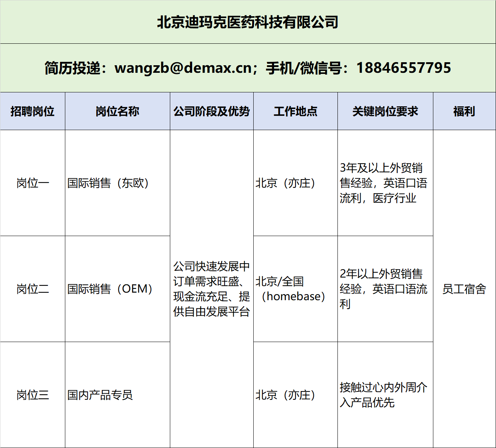496x448 pixels.
Task: Select the 岗位三 cell
Action: [x=32, y=395]
